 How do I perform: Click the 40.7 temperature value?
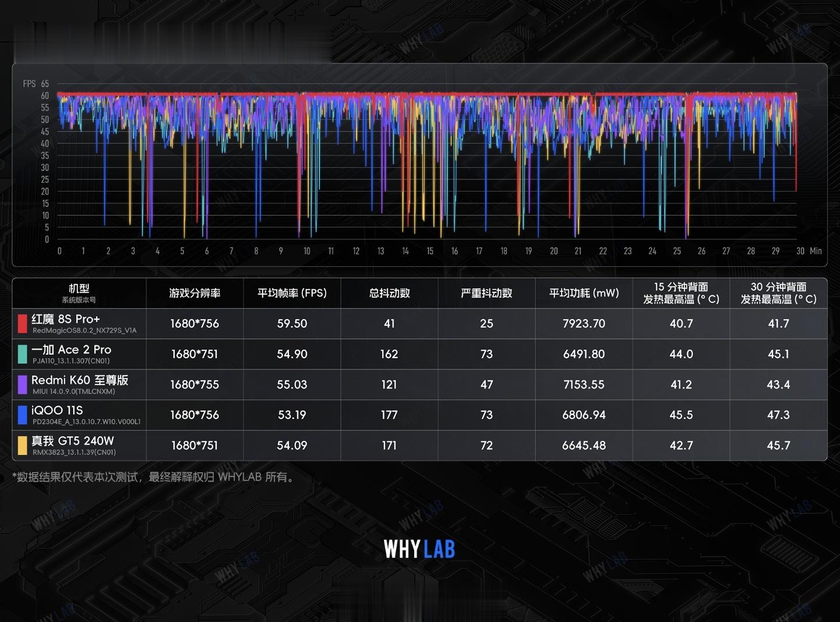[681, 324]
